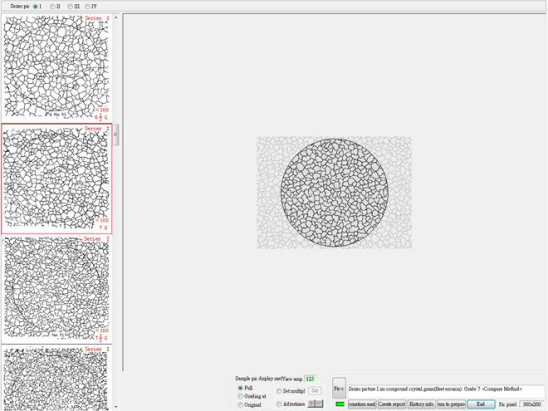This screenshot has width=548, height=411.
Task: Select the grade 7 G highlighted thumbnail
Action: pyautogui.click(x=56, y=179)
